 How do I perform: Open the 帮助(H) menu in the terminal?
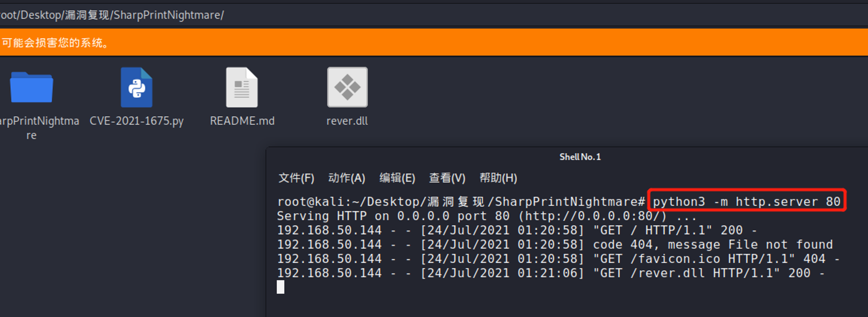(498, 178)
